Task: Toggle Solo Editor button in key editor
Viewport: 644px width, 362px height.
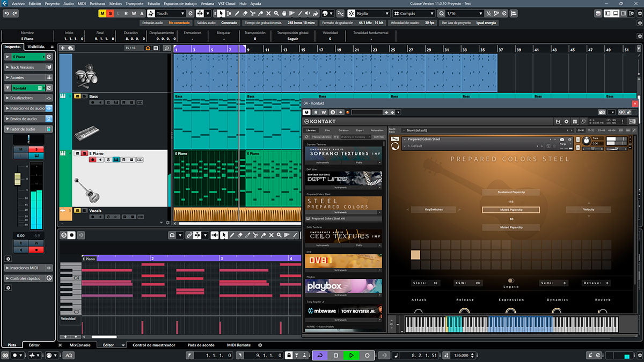Action: point(64,235)
